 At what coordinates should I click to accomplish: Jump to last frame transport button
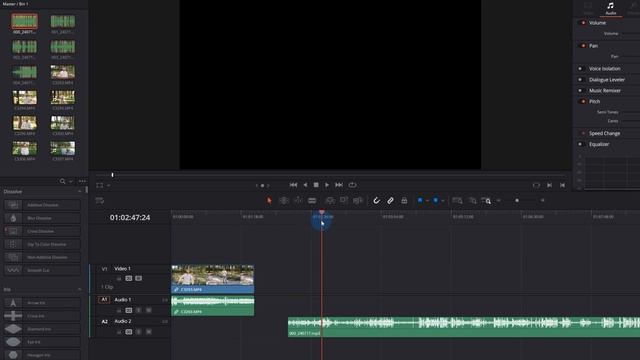[x=339, y=185]
